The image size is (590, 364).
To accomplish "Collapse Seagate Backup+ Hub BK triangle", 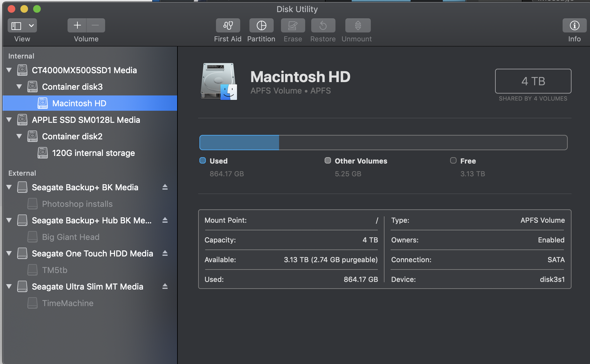I will pos(9,220).
